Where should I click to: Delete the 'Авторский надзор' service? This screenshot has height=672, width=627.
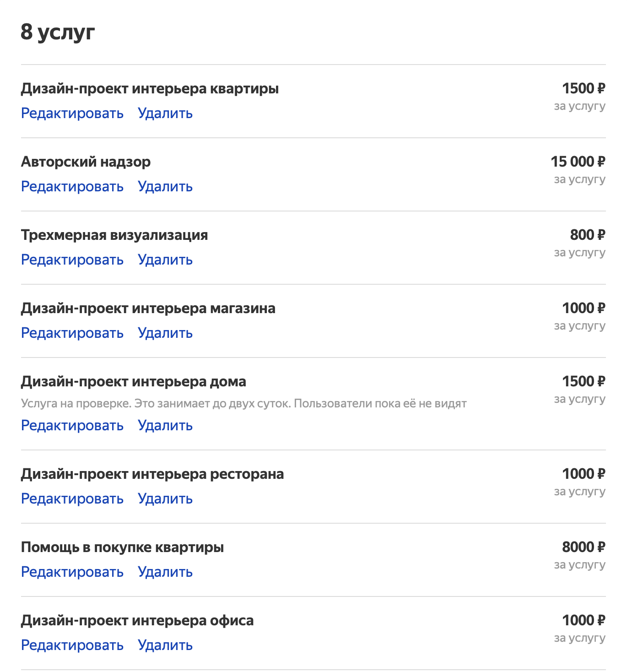pyautogui.click(x=165, y=187)
